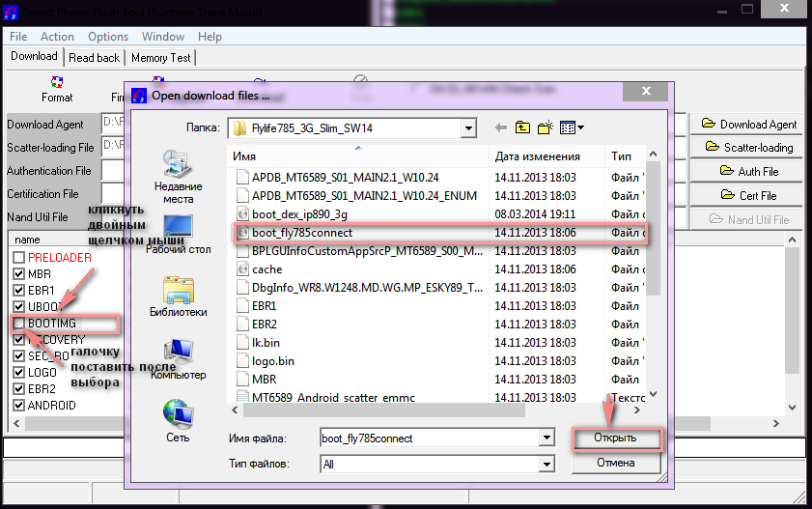The width and height of the screenshot is (812, 509).
Task: Select the boot_fly785connect file in list
Action: point(302,233)
